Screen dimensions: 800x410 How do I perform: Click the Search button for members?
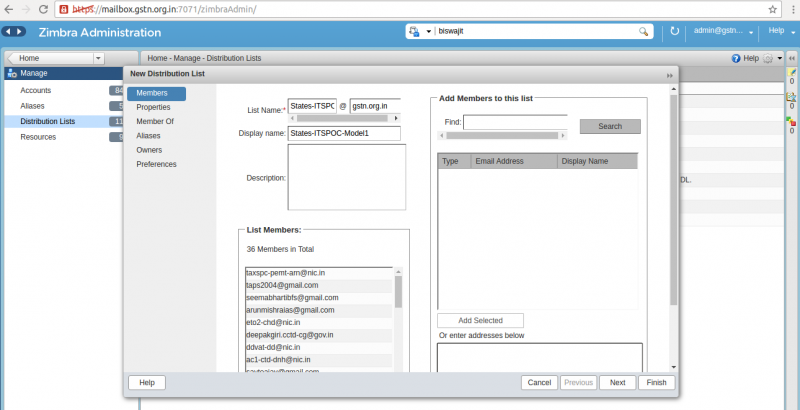pyautogui.click(x=610, y=126)
